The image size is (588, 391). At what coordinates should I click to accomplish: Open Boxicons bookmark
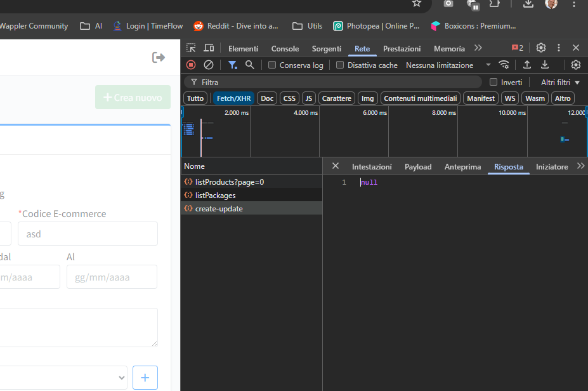point(473,26)
